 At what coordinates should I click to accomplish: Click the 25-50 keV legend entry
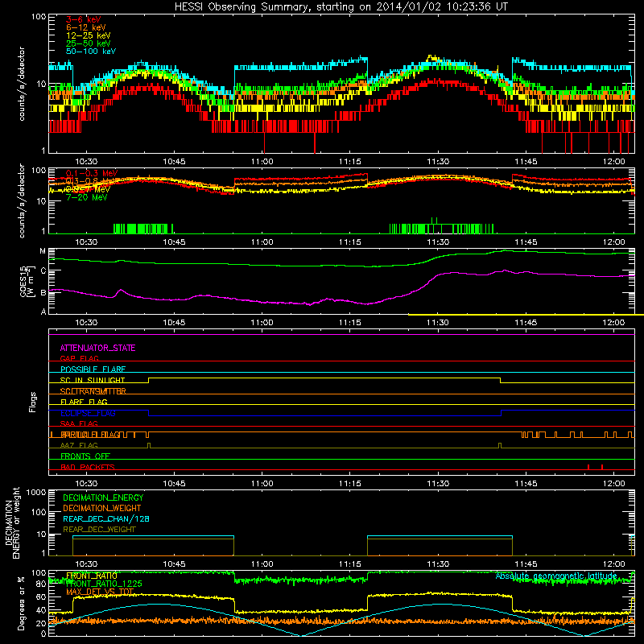pos(89,43)
